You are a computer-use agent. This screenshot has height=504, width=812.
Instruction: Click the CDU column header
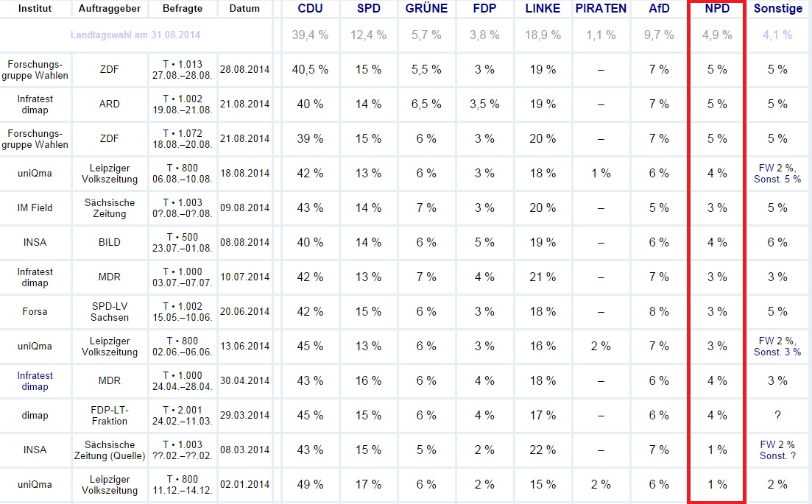pyautogui.click(x=310, y=9)
